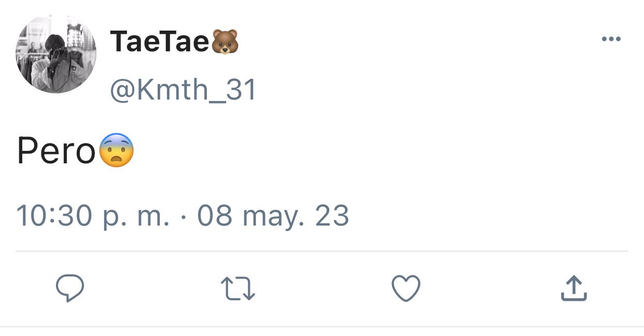Screen dimensions: 644x336
Task: Click the tweet text "Pero"
Action: point(57,151)
